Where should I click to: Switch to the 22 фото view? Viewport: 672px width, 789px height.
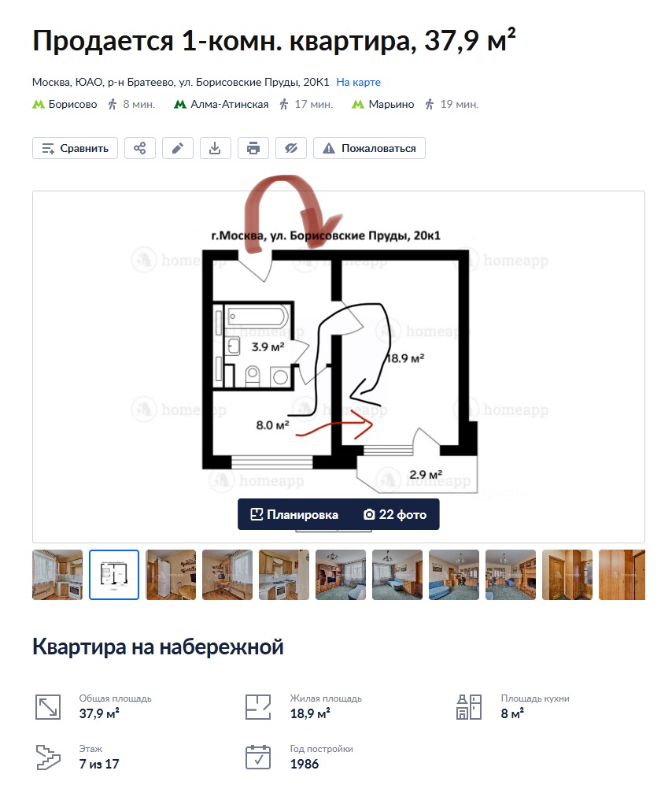click(395, 514)
